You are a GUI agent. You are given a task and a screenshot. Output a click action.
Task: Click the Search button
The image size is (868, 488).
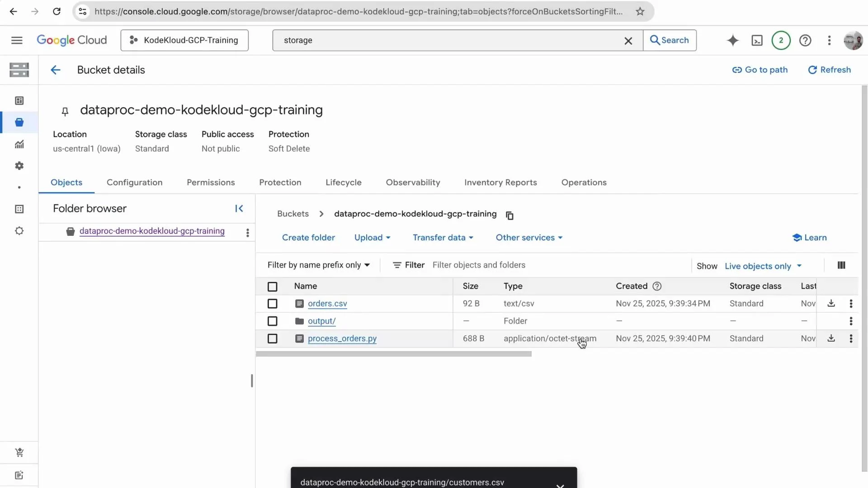(670, 40)
